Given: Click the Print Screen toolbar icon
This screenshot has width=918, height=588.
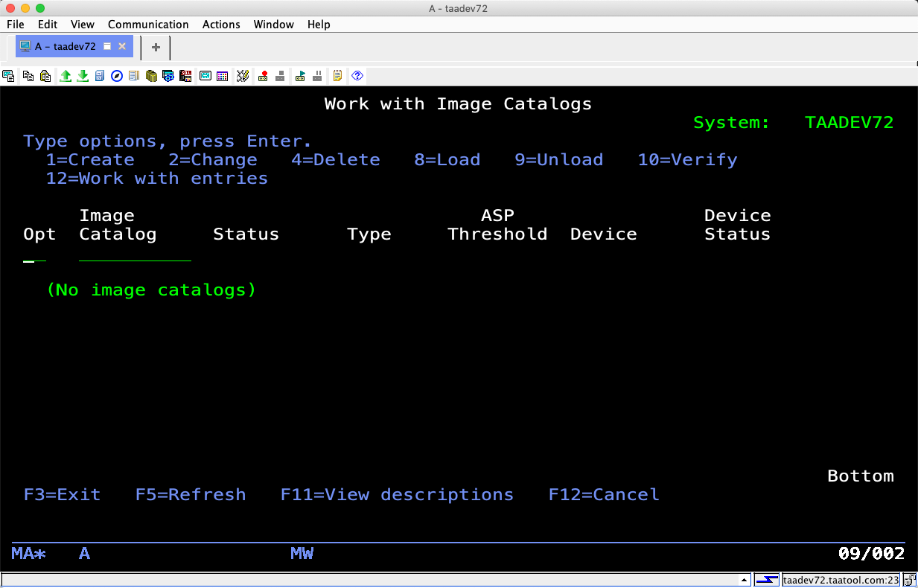Looking at the screenshot, I should pos(9,76).
